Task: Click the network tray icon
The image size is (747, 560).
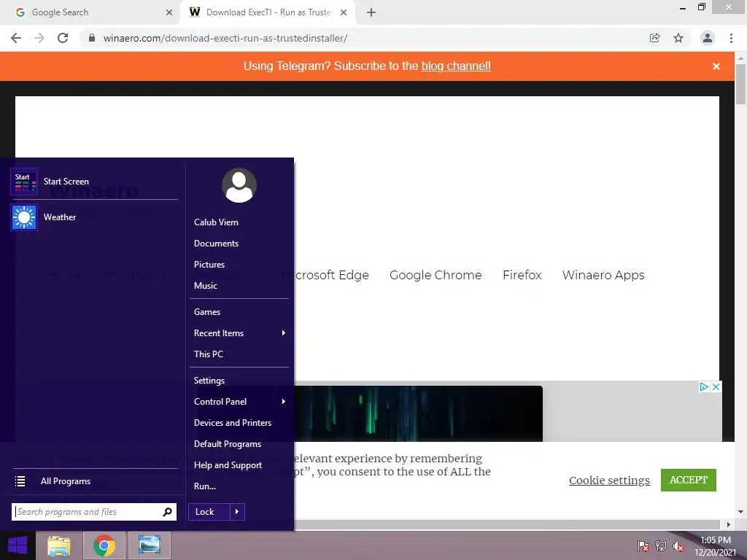Action: pyautogui.click(x=661, y=546)
